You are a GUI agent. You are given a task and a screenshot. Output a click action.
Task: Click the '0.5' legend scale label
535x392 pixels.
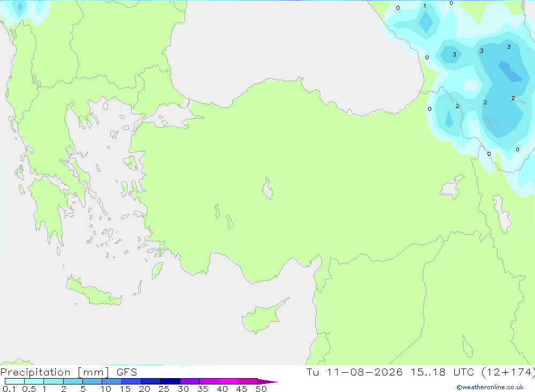29,389
